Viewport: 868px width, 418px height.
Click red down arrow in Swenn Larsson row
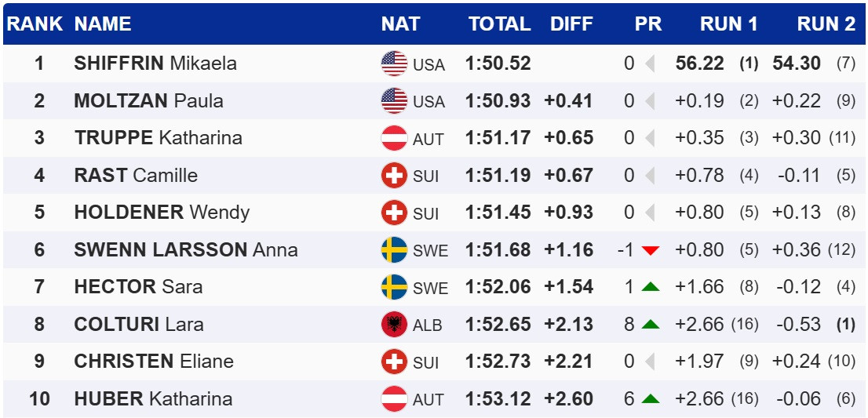tap(649, 250)
